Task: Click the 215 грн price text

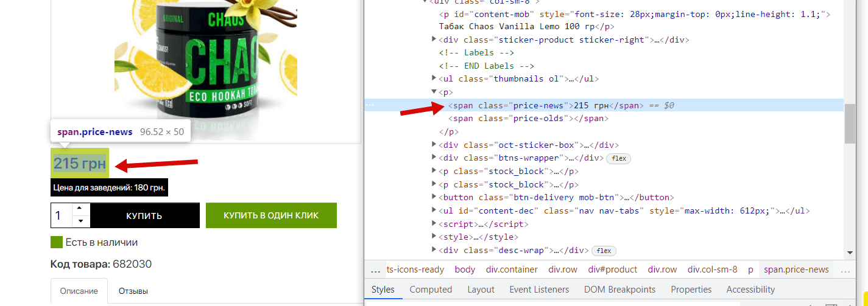Action: 80,164
